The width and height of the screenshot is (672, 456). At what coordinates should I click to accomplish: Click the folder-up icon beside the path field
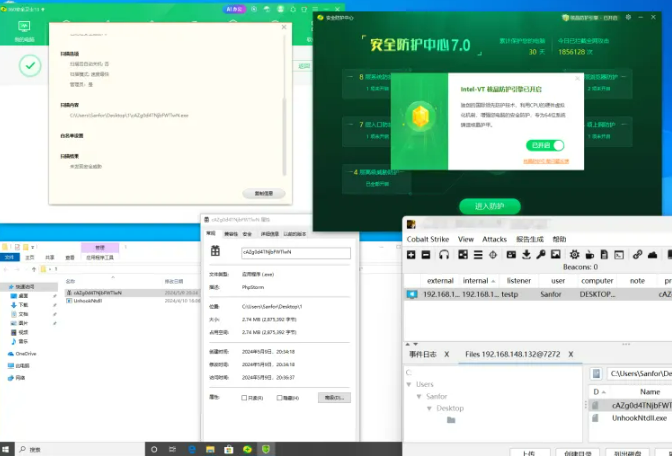(596, 374)
